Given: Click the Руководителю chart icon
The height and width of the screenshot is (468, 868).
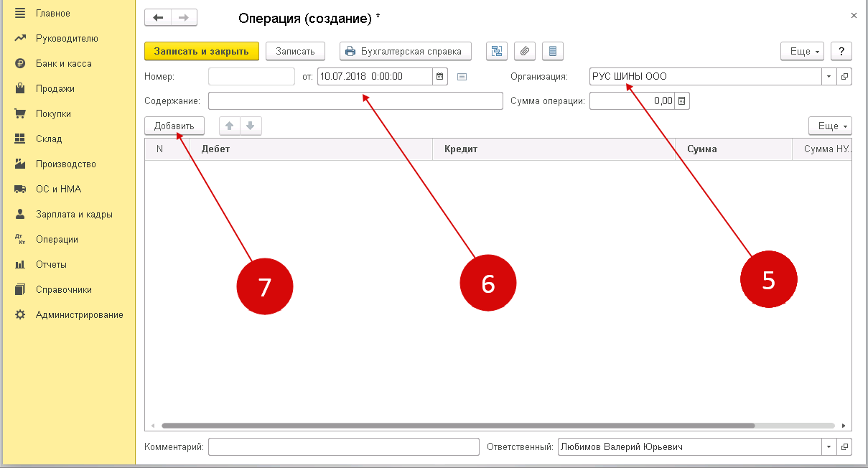Looking at the screenshot, I should (x=20, y=38).
